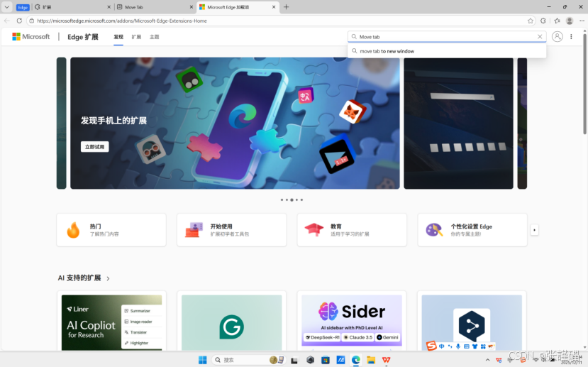Viewport: 588px width, 367px height.
Task: Open the Windows Start menu
Action: pyautogui.click(x=202, y=360)
